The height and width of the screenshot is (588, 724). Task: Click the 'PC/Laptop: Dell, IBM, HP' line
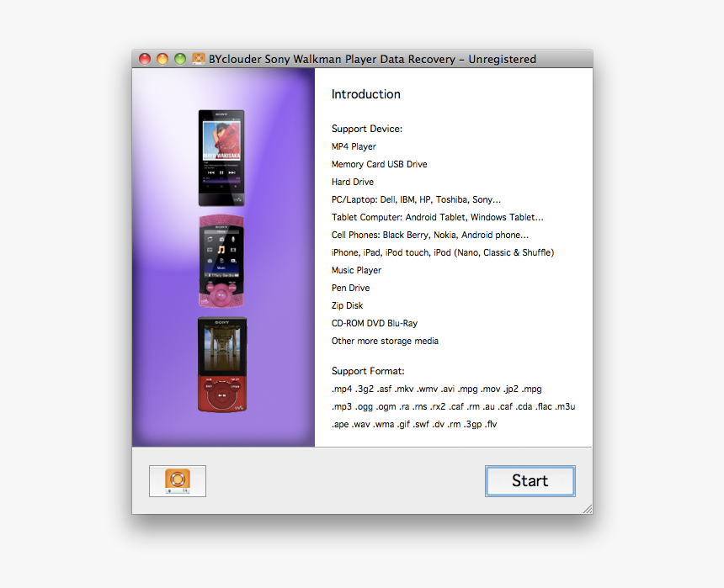click(x=416, y=199)
